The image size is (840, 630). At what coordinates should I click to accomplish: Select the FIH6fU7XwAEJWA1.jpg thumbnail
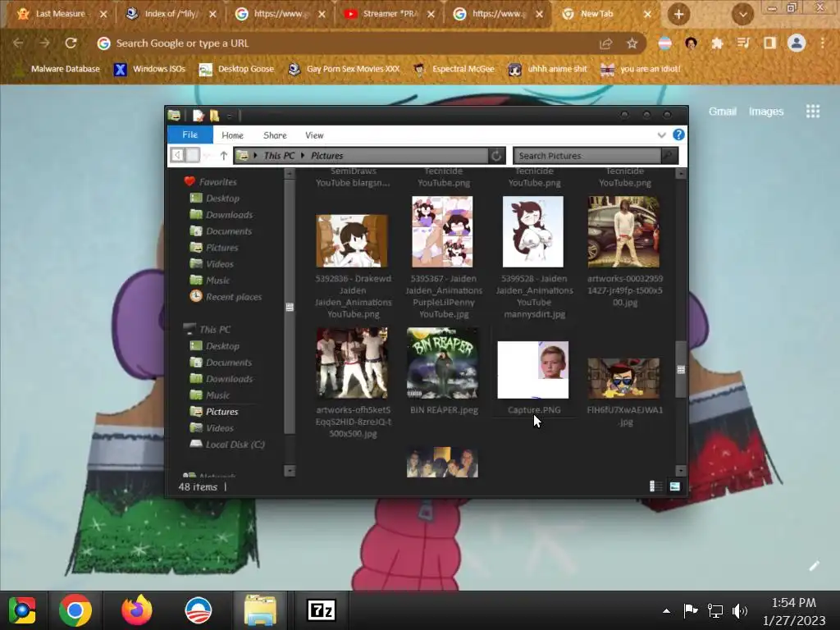point(623,378)
